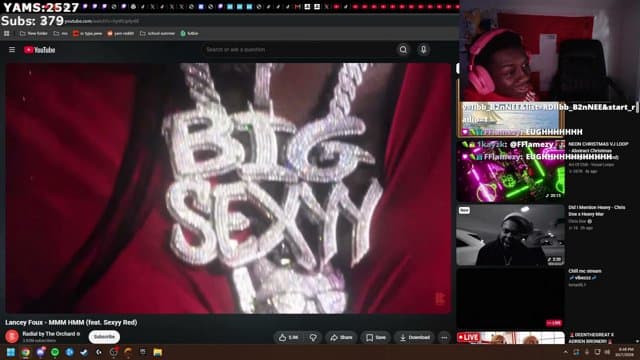640x360 pixels.
Task: Open Steam from the taskbar
Action: click(84, 352)
